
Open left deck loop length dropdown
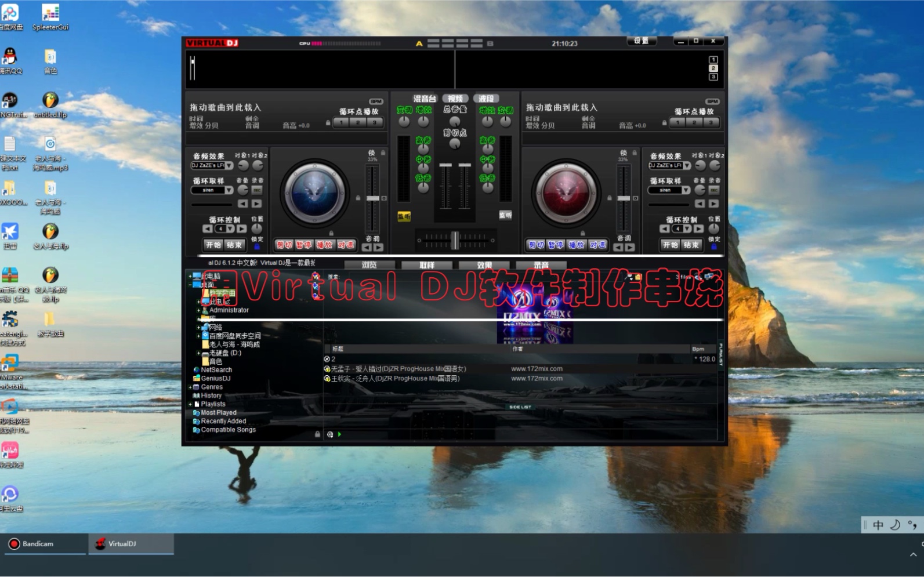pos(230,229)
